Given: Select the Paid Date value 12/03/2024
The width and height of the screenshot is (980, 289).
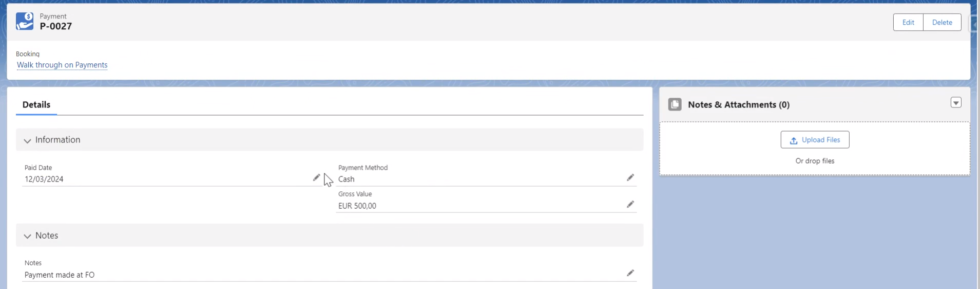Looking at the screenshot, I should [44, 179].
